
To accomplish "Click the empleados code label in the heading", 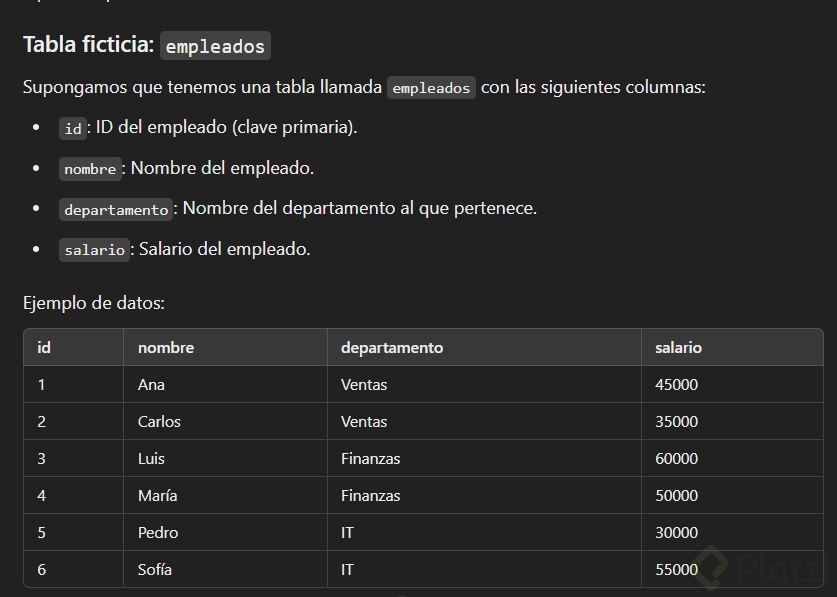I will pos(215,46).
